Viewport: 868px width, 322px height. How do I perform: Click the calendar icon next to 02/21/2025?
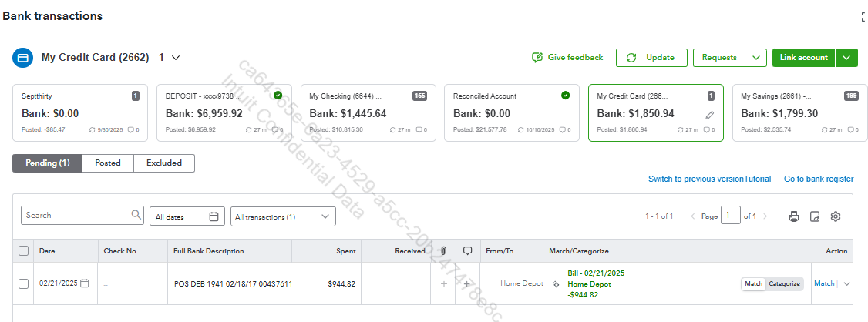[85, 283]
